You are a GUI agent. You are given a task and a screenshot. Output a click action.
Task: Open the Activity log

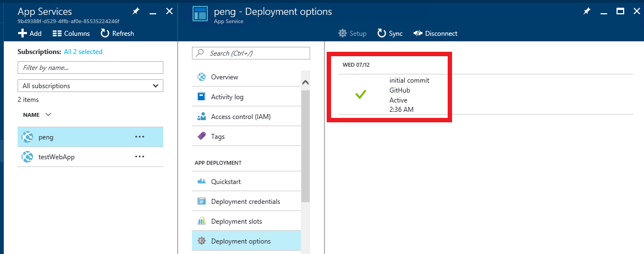[246, 97]
